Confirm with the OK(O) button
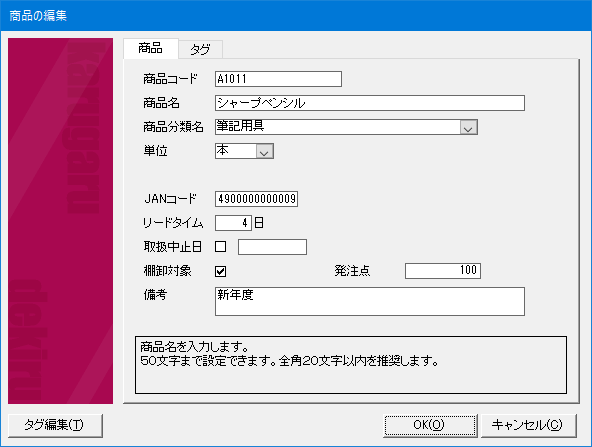Screen dimensions: 592x447 click(430, 425)
